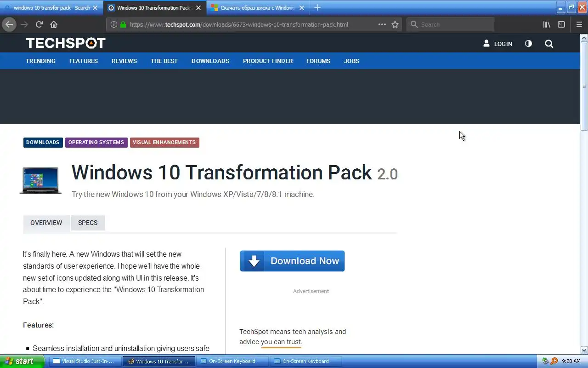This screenshot has height=368, width=588.
Task: Open THE BEST nav item
Action: (x=164, y=61)
